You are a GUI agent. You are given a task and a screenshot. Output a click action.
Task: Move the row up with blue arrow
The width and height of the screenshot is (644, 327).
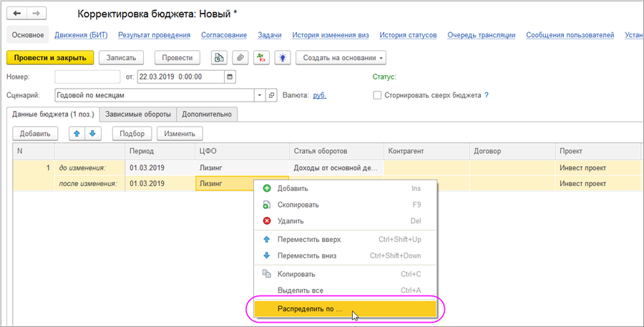[77, 133]
